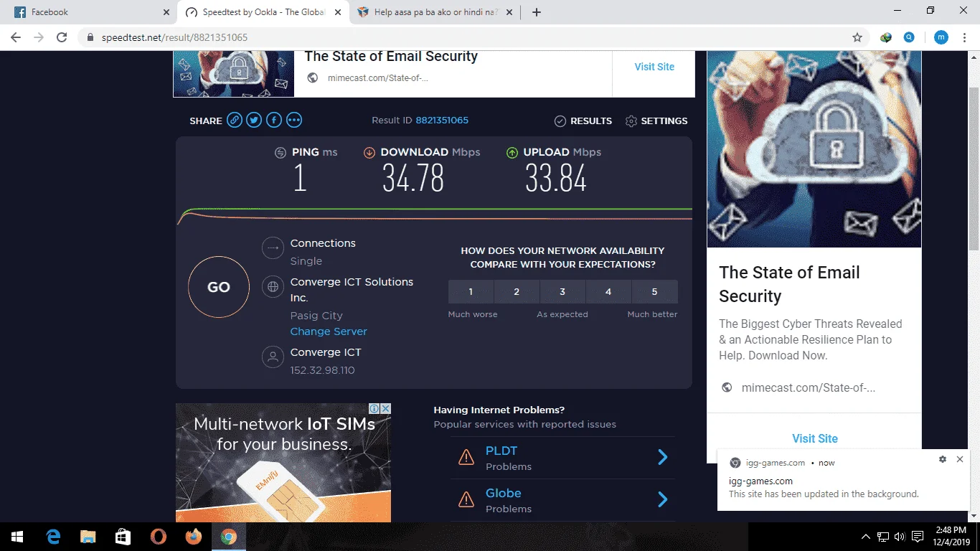Switch to the Facebook tab

[x=90, y=12]
